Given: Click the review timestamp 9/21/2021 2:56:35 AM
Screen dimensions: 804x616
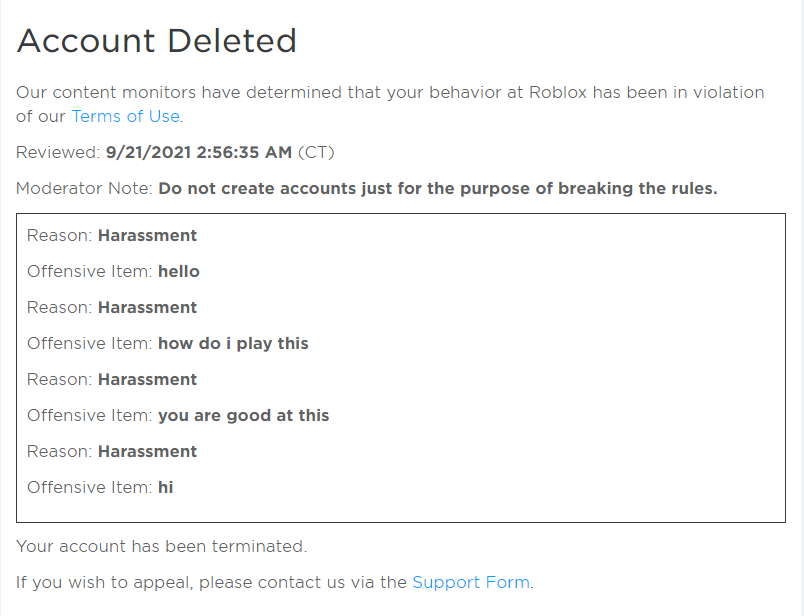Looking at the screenshot, I should 199,152.
